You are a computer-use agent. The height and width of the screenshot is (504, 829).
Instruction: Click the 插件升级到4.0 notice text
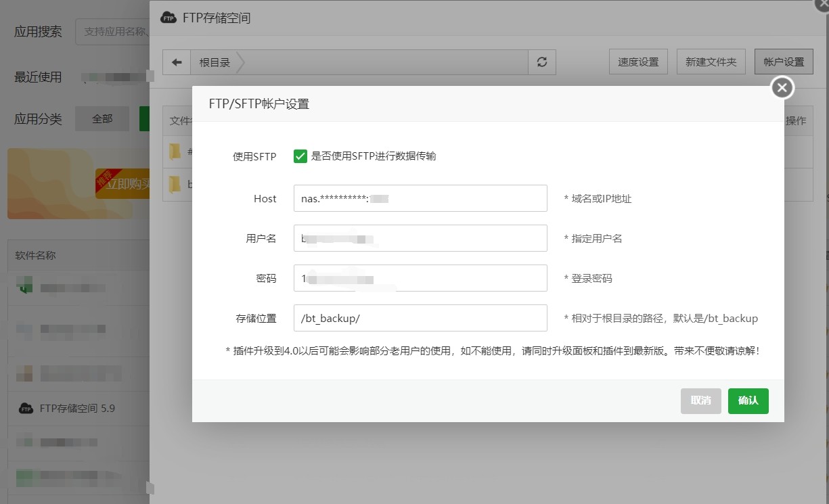[x=493, y=352]
